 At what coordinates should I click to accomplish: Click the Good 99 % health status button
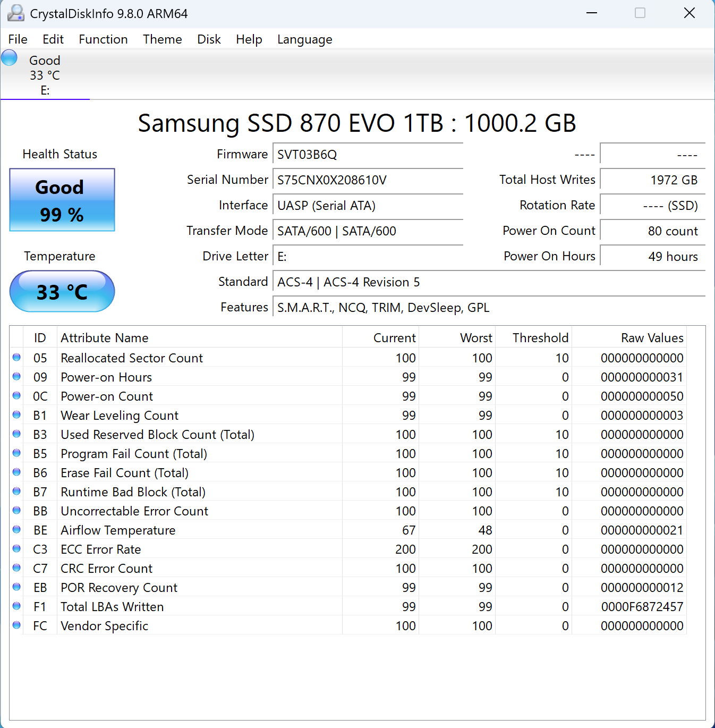click(62, 200)
